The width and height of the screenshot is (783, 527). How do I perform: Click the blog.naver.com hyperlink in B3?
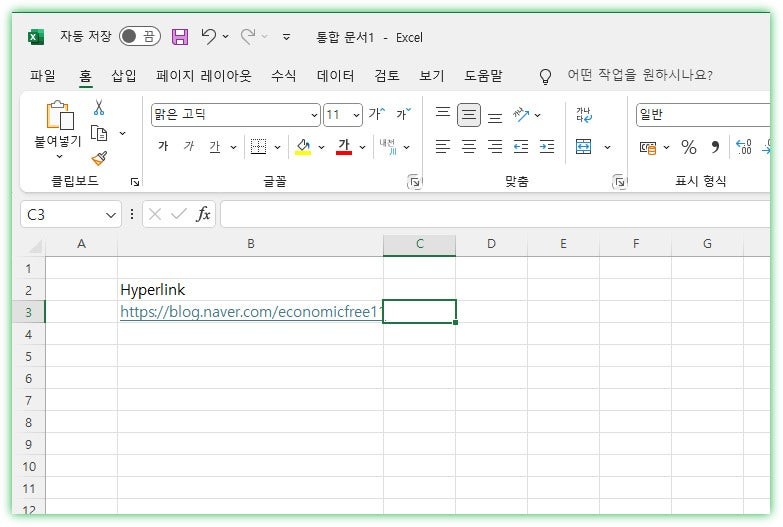tap(250, 312)
